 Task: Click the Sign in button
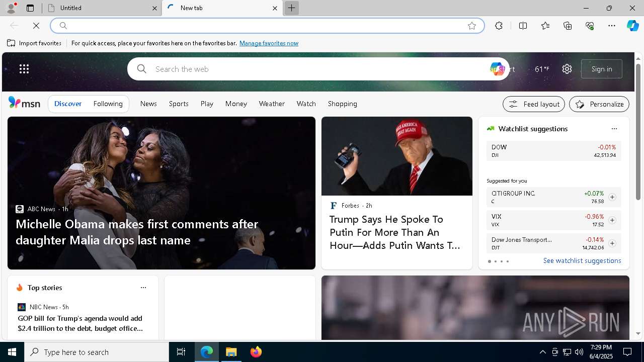[x=602, y=69]
